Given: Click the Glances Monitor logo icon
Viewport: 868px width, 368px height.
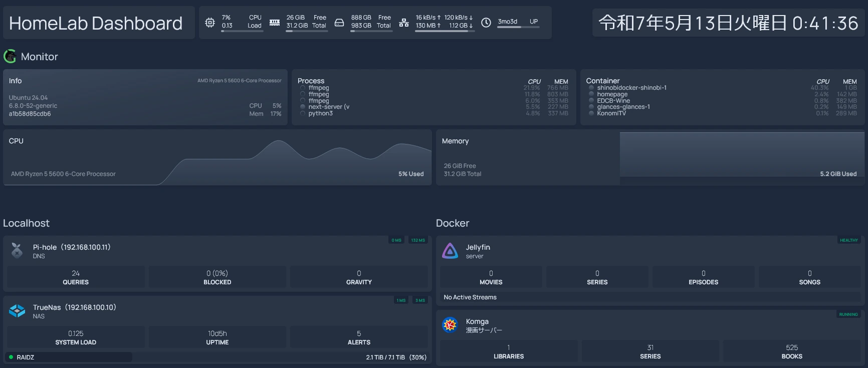Looking at the screenshot, I should tap(10, 57).
